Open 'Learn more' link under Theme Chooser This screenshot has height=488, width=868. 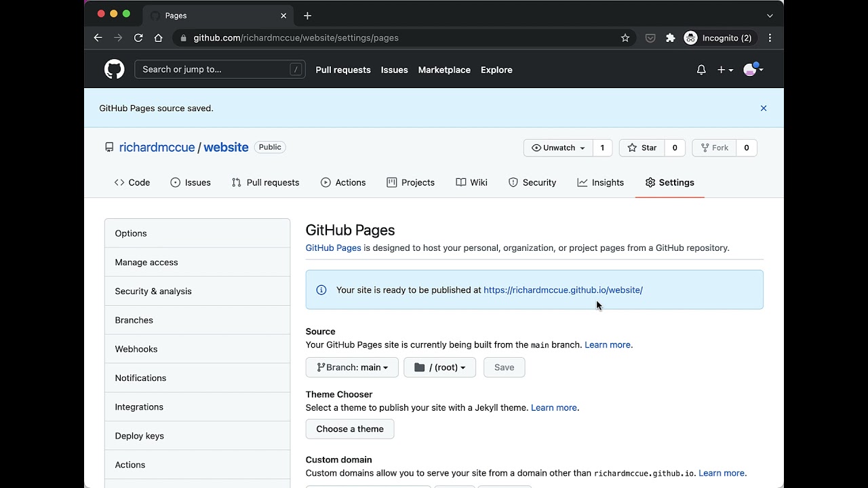tap(555, 408)
